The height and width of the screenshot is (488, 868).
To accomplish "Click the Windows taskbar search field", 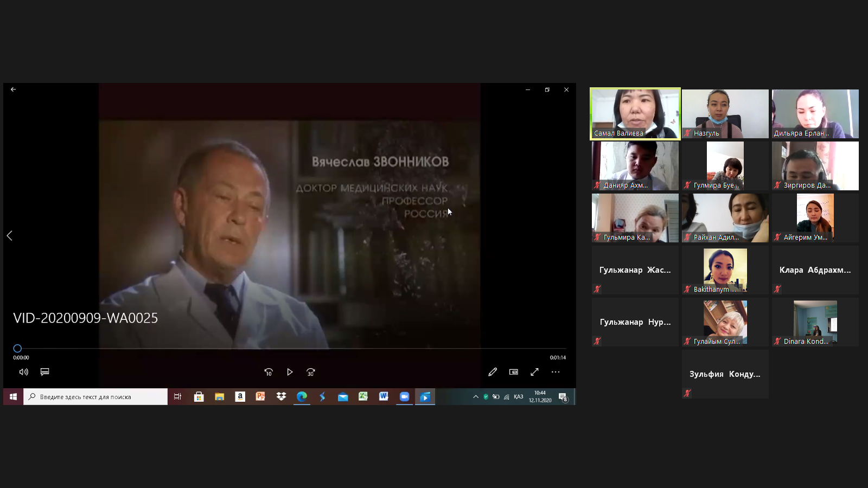I will pos(95,397).
